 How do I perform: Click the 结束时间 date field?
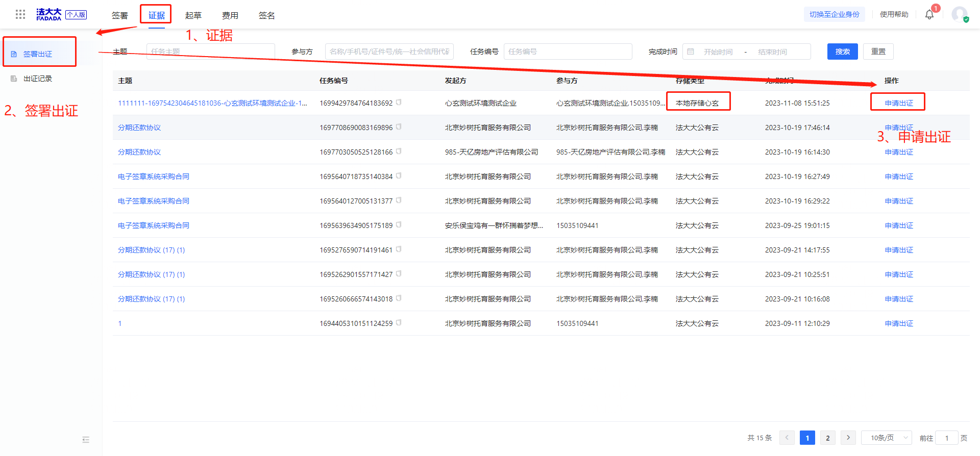tap(772, 52)
